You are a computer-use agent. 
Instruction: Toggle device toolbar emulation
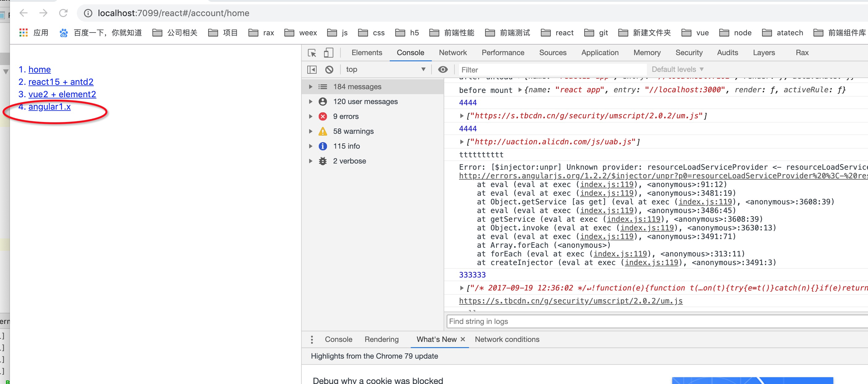click(x=329, y=53)
